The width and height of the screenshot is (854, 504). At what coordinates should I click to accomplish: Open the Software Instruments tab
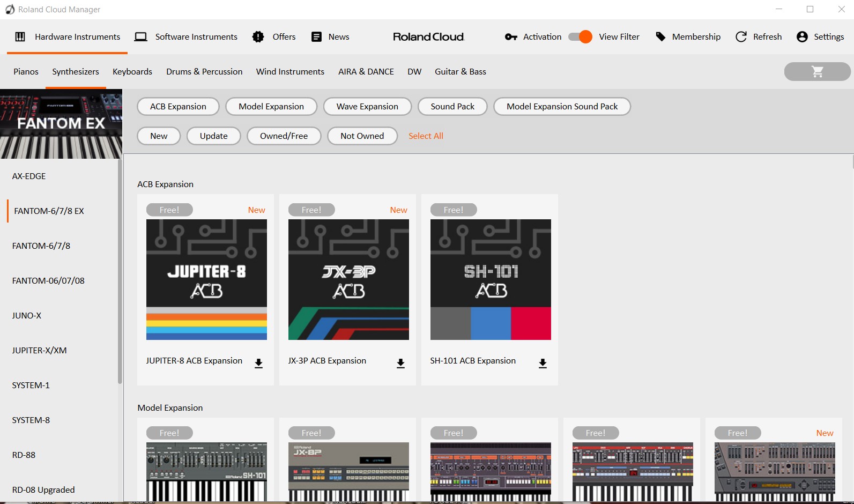pyautogui.click(x=186, y=36)
